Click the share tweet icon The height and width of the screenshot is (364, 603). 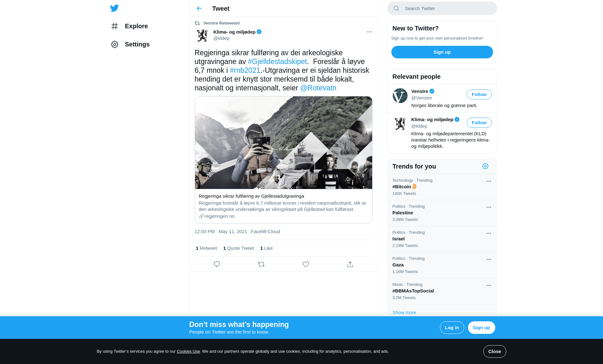[350, 264]
